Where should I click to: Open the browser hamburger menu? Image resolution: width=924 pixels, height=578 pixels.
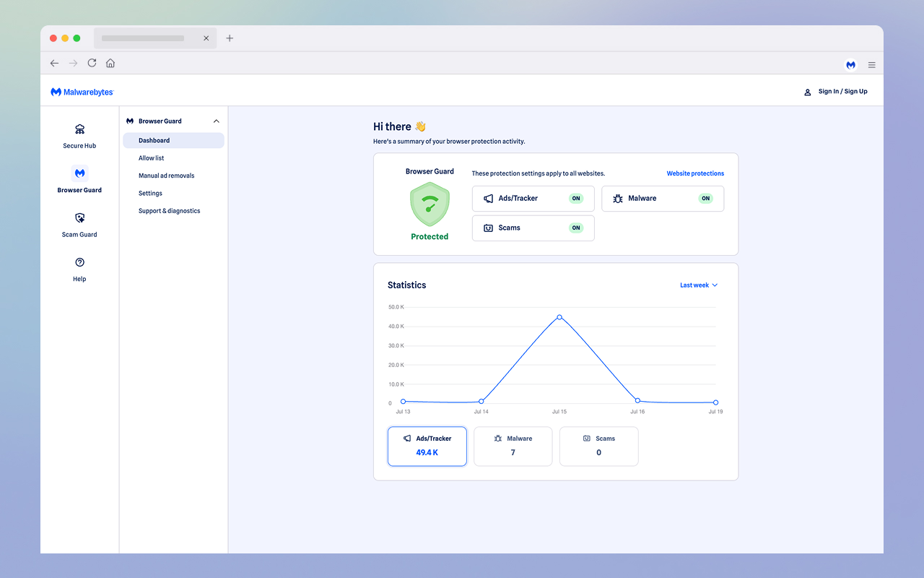tap(871, 64)
